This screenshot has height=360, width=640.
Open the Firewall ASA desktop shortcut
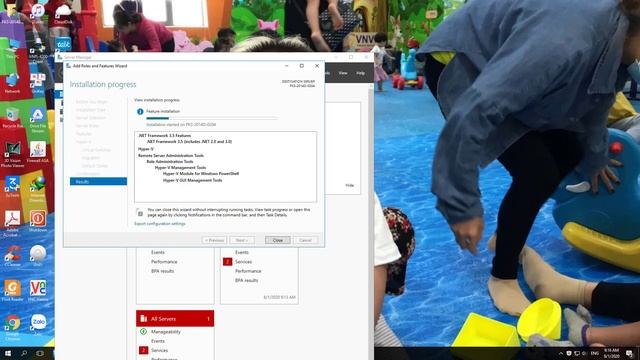pos(38,151)
